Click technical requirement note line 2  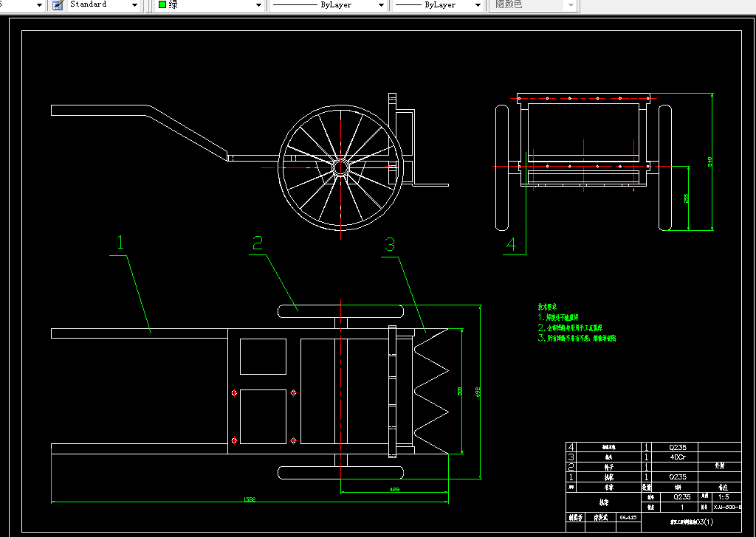(x=571, y=327)
